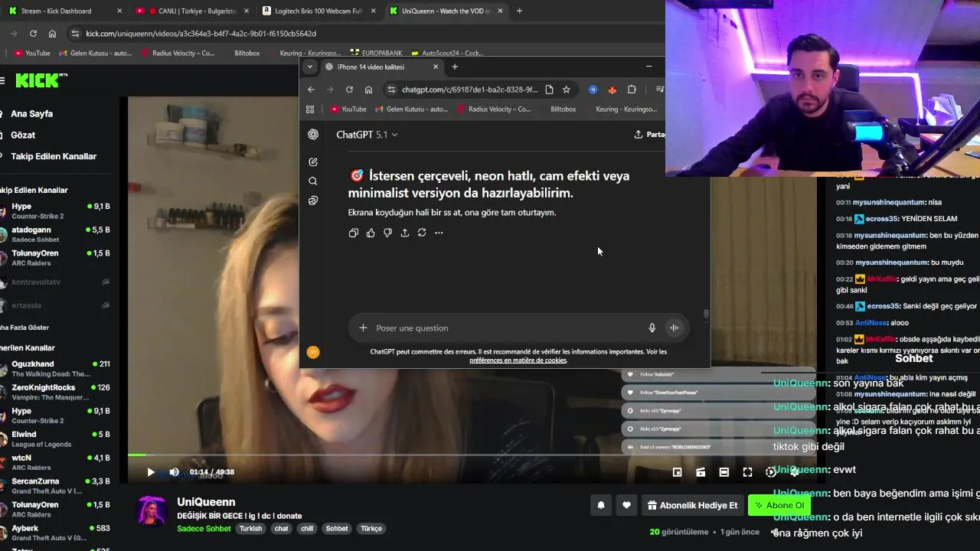980x551 pixels.
Task: Toggle notifications bell for UniQueenn
Action: (601, 505)
